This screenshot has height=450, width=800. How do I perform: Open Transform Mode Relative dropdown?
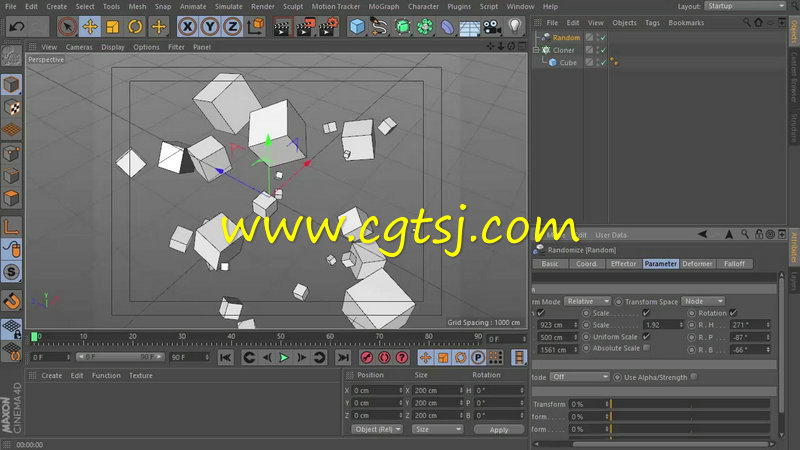pos(587,302)
